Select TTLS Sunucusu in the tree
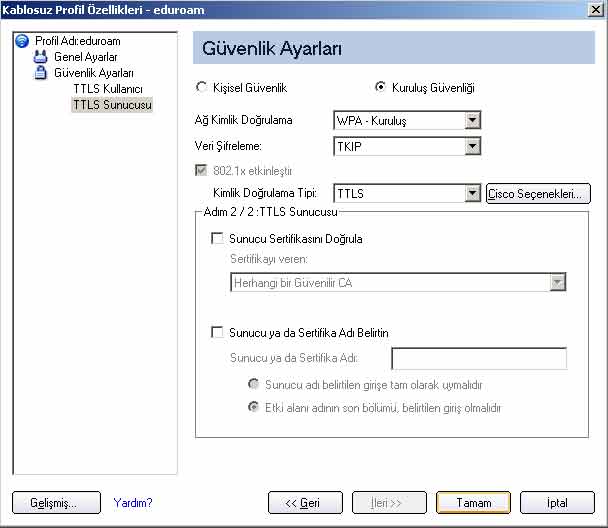The image size is (608, 528). click(x=112, y=105)
